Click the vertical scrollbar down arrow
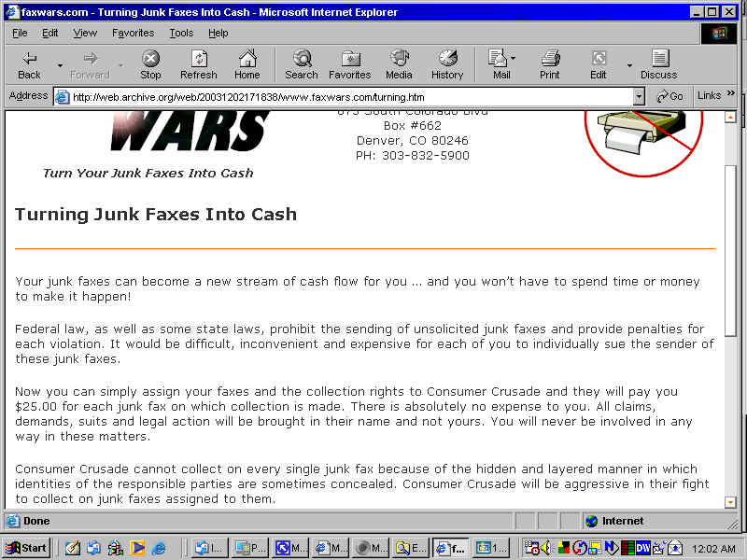 pyautogui.click(x=730, y=501)
